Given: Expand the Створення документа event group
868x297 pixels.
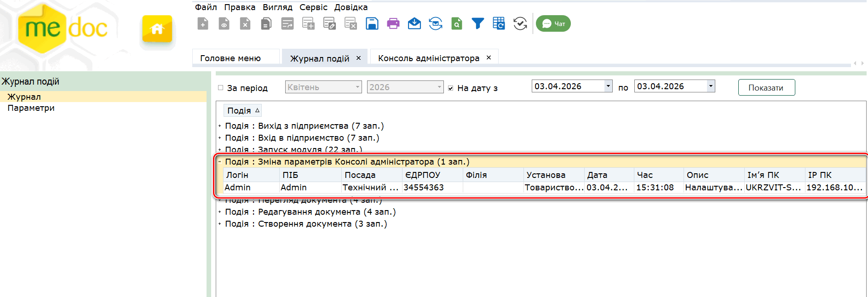Looking at the screenshot, I should click(220, 224).
